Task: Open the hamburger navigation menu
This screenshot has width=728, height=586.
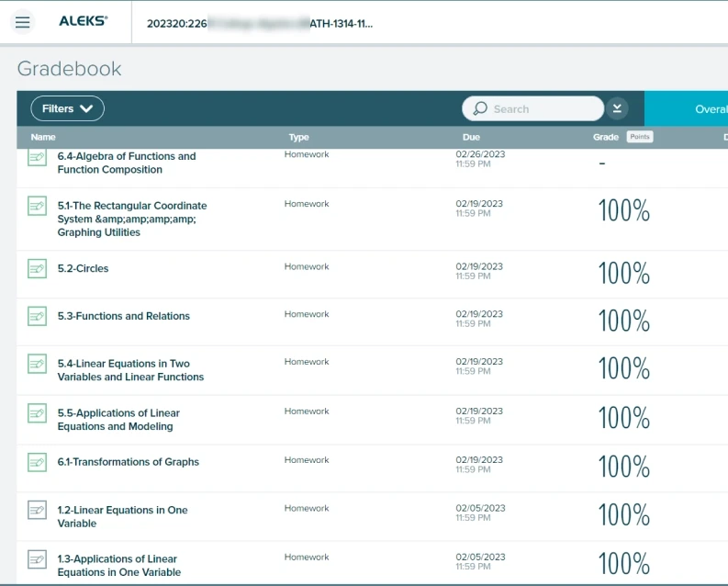Action: coord(23,22)
